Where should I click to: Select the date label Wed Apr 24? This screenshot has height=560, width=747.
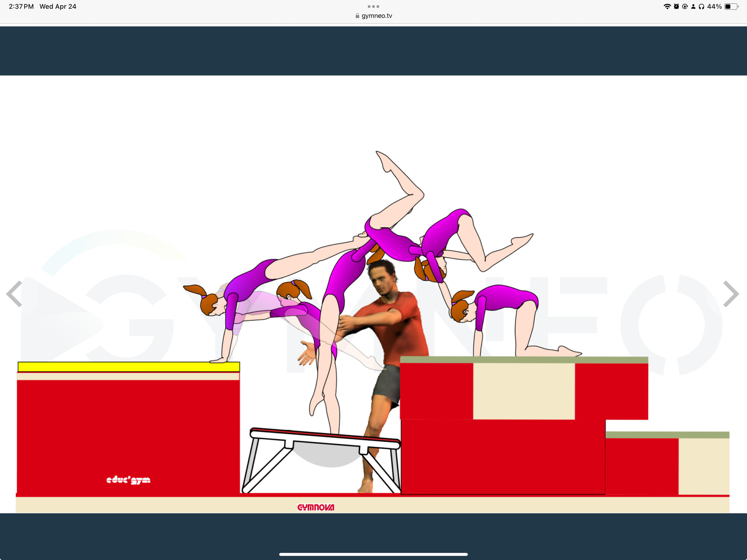tap(58, 6)
